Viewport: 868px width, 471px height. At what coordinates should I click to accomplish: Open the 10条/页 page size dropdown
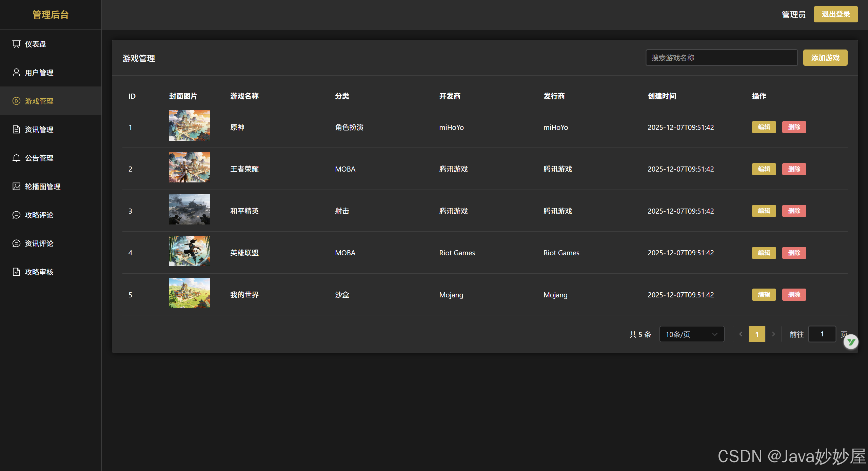point(691,334)
